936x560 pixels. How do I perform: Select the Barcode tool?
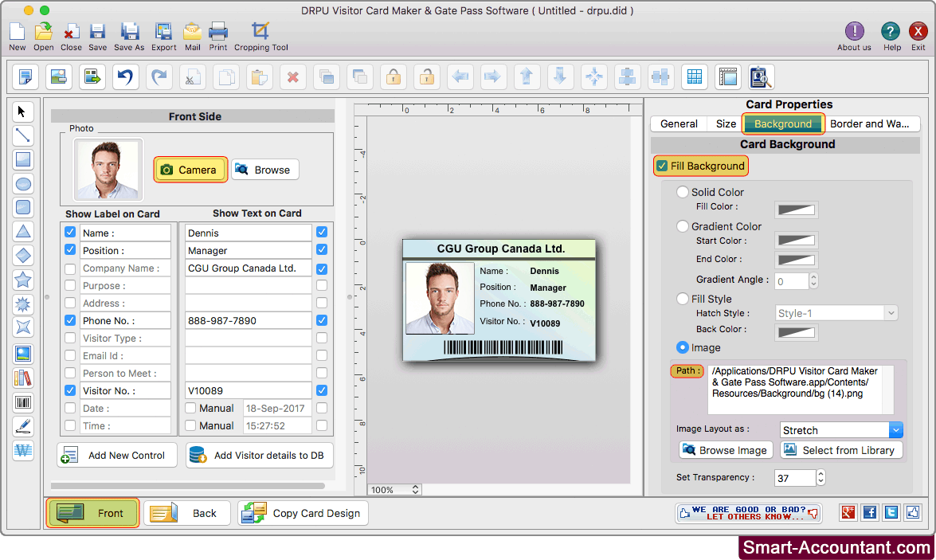pos(23,402)
